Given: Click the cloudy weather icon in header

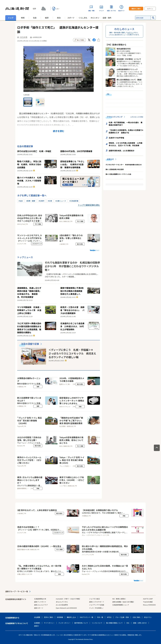Looking at the screenshot, I should [x=43, y=9].
